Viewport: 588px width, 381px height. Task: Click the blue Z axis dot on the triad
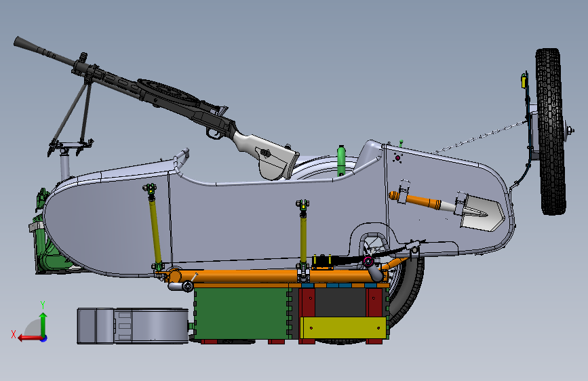[x=44, y=339]
